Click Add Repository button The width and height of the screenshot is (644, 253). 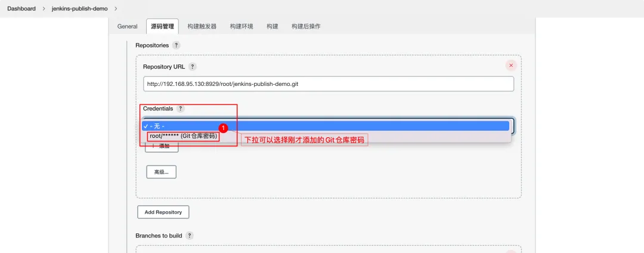(163, 212)
